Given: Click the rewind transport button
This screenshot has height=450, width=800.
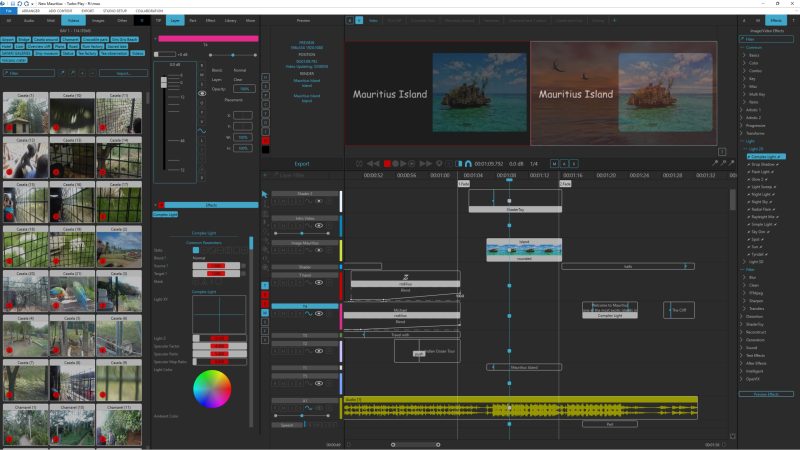Looking at the screenshot, I should tap(373, 164).
